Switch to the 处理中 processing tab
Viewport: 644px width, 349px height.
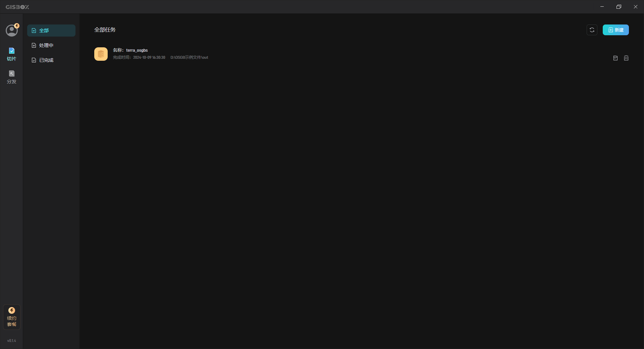click(51, 45)
